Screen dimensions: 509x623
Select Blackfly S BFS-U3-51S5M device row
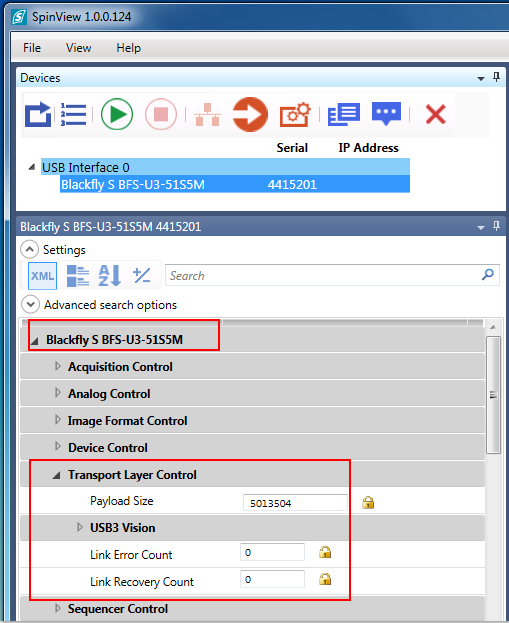[x=235, y=184]
